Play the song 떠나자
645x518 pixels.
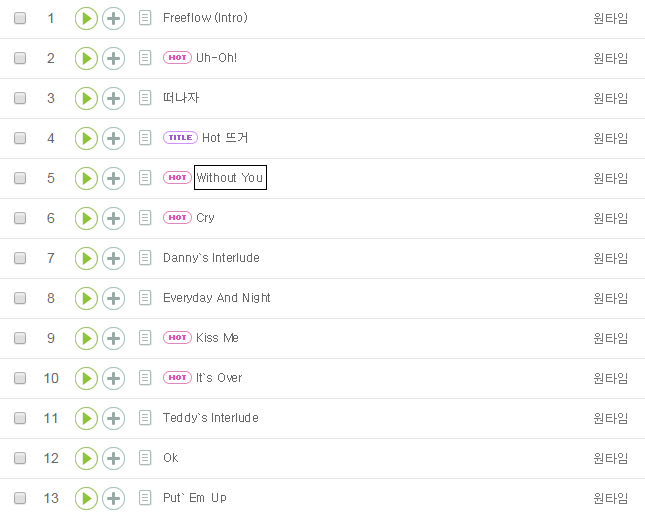86,98
